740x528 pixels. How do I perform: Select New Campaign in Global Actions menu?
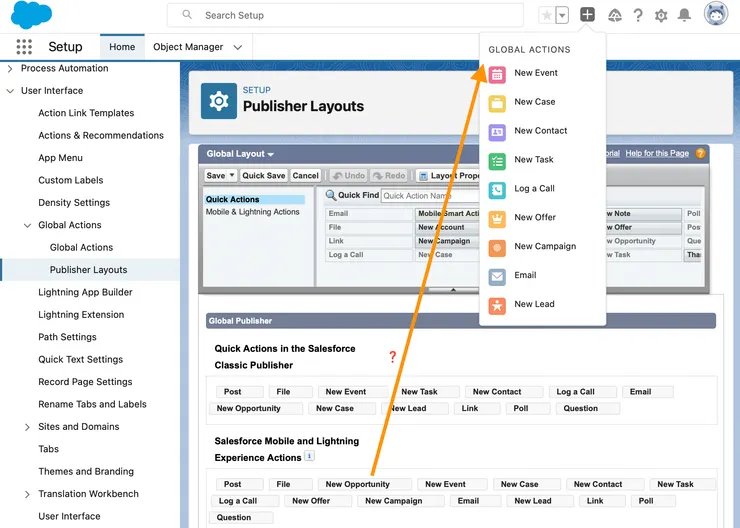coord(545,246)
